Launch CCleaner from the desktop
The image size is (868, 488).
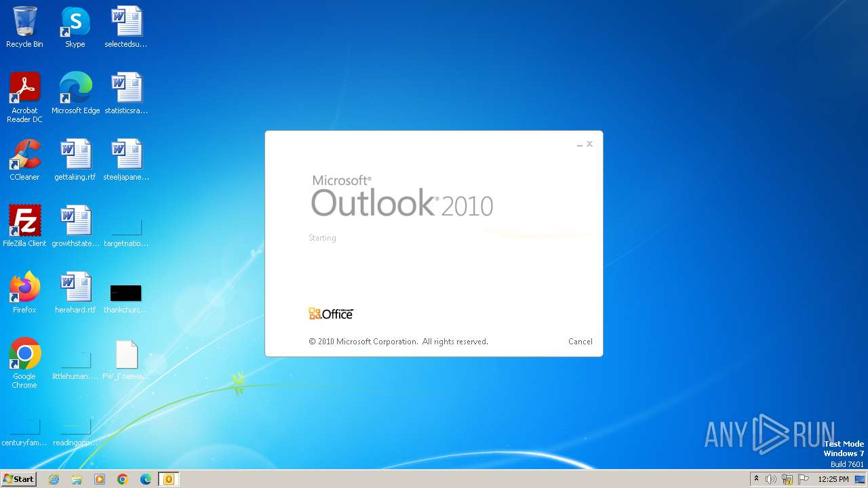(x=24, y=160)
